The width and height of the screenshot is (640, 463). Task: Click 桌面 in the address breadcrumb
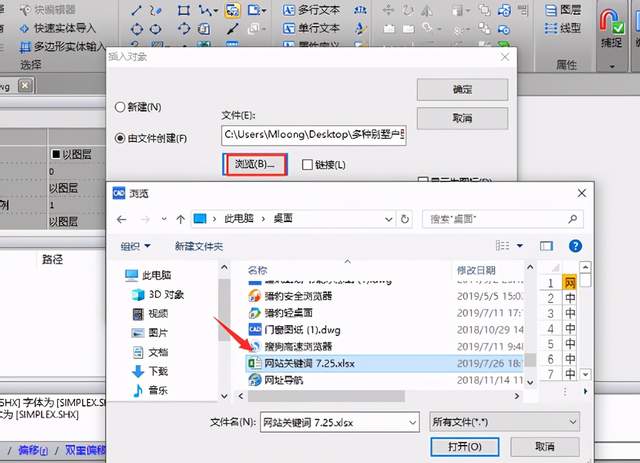tap(283, 219)
